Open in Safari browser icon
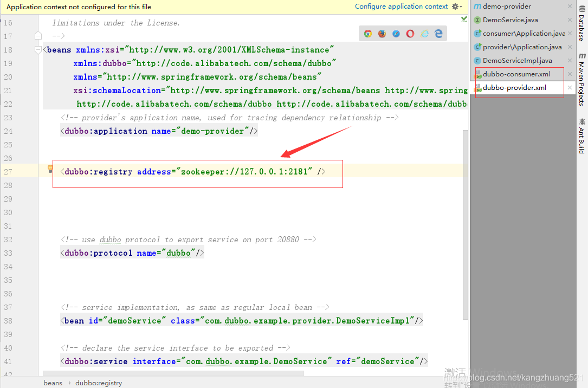This screenshot has height=388, width=588. click(x=396, y=34)
